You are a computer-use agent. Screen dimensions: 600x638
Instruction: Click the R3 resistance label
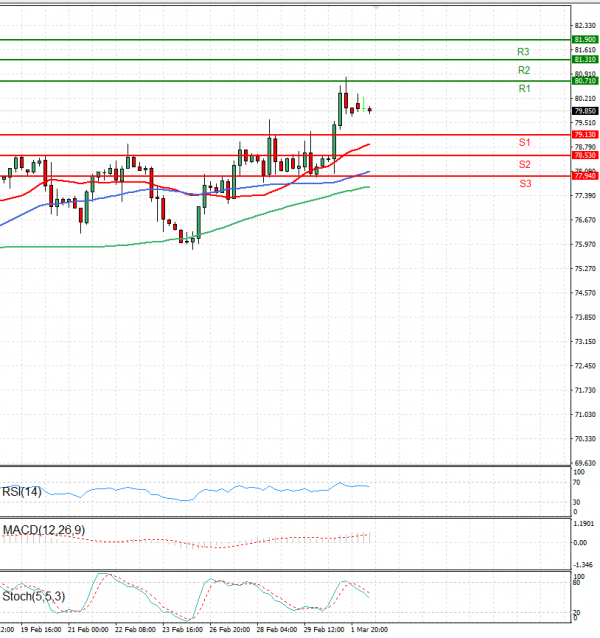[523, 52]
